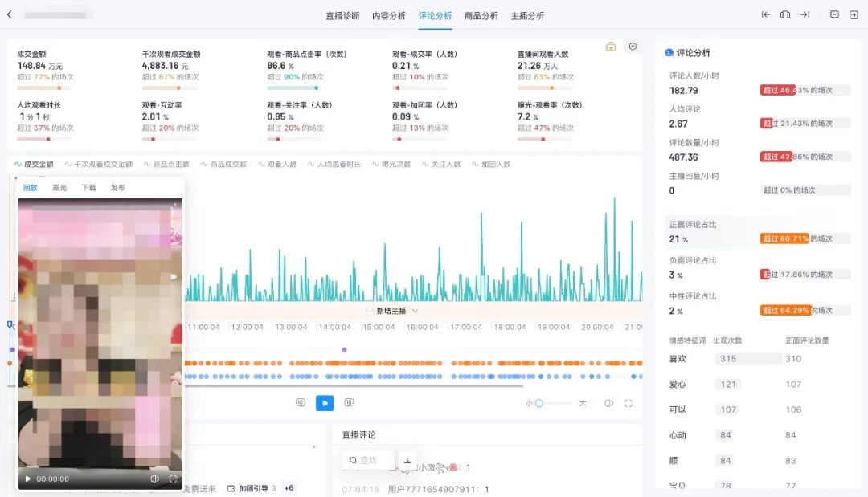
Task: Click the collapse-to-right panel icon
Action: coord(805,15)
